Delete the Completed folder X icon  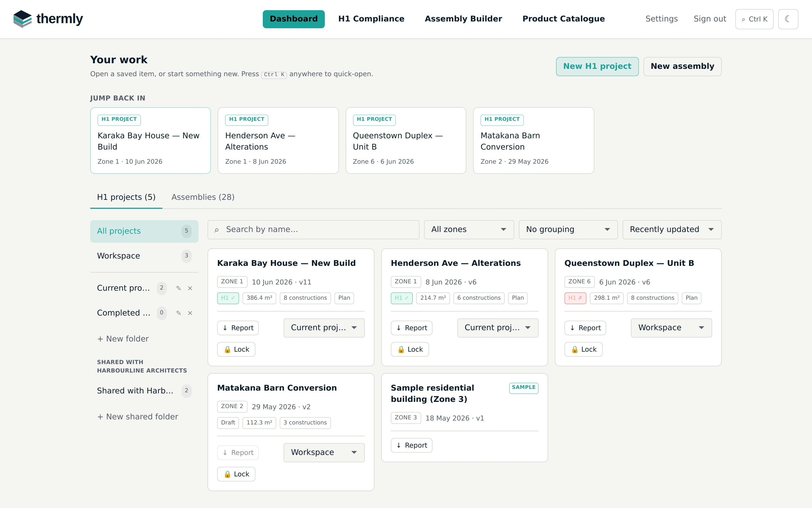point(190,313)
